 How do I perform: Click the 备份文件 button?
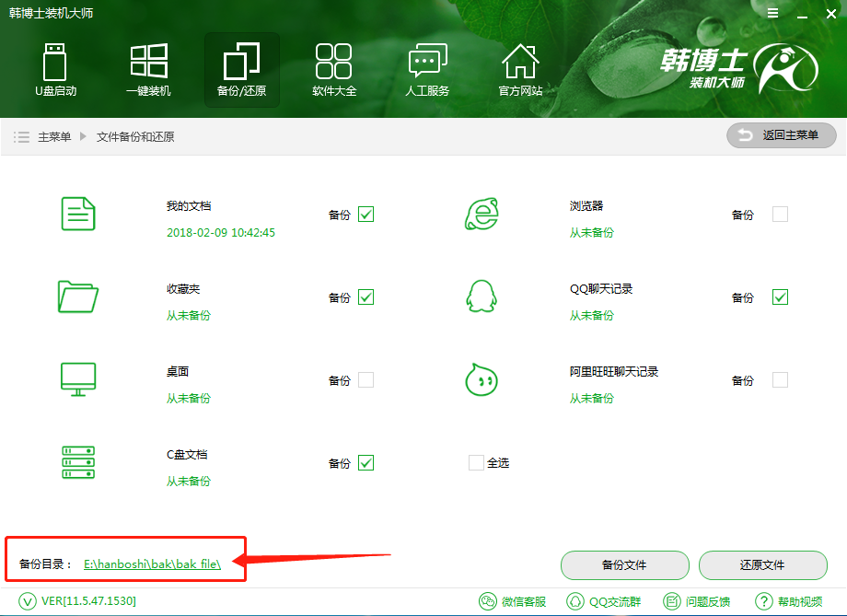click(x=624, y=565)
